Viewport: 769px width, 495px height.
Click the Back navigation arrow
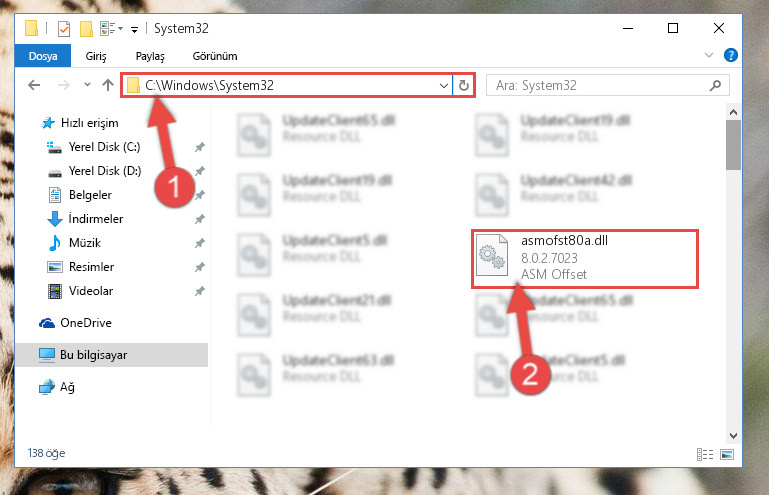34,85
